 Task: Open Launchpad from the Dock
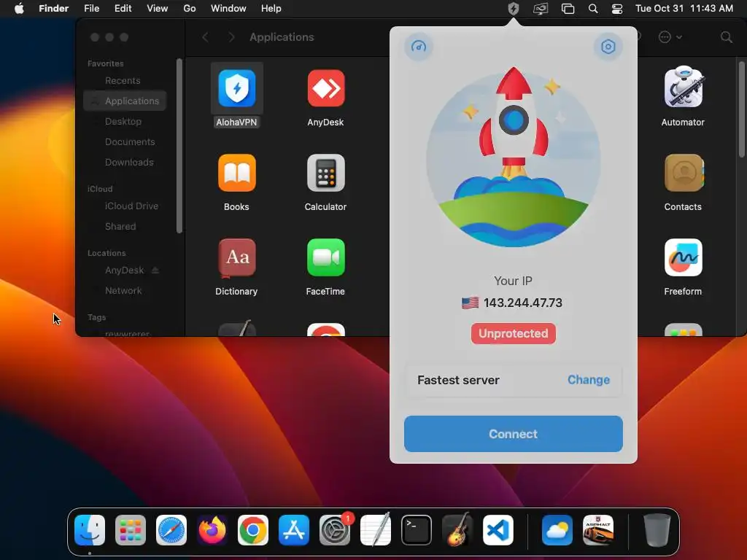pyautogui.click(x=131, y=530)
